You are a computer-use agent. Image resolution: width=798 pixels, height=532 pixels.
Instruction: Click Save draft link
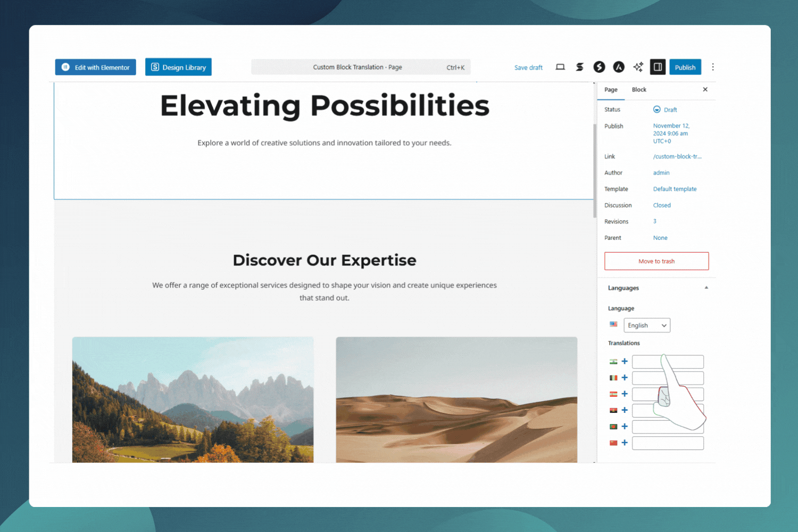528,68
